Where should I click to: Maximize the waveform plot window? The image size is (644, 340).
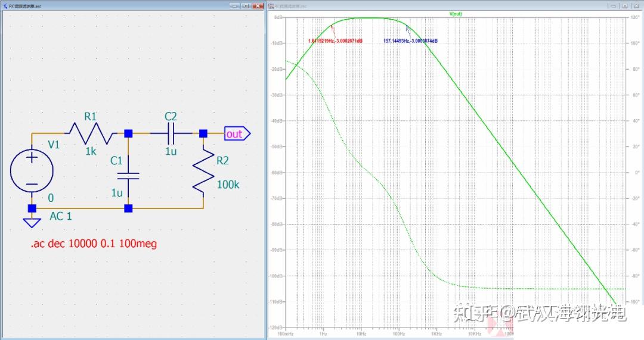pos(625,6)
